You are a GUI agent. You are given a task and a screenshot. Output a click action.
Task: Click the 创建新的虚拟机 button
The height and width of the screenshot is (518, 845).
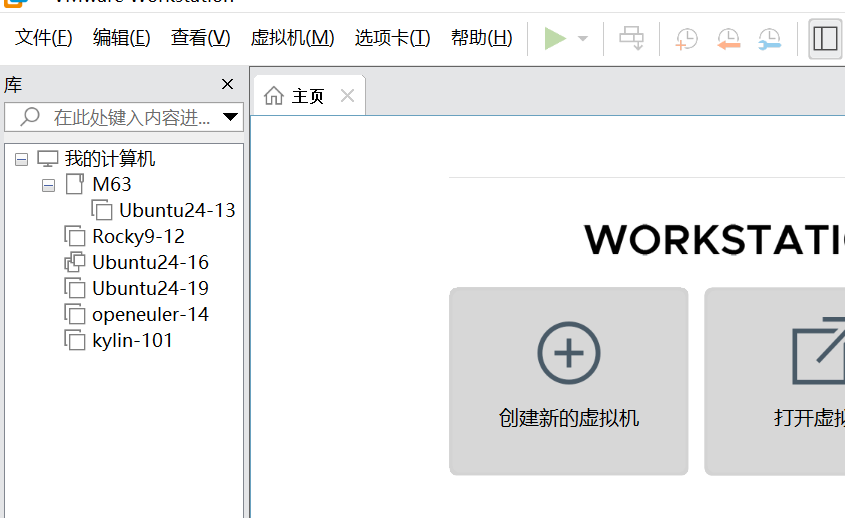(569, 381)
